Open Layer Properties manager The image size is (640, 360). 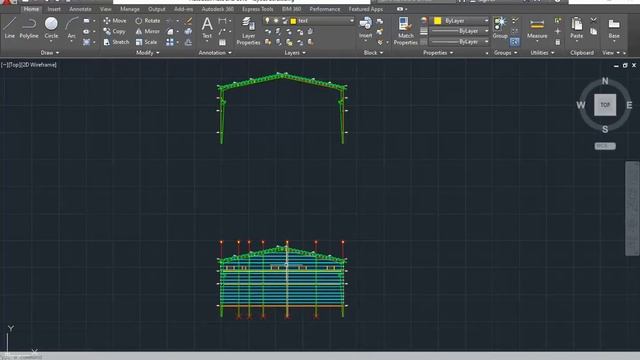click(x=248, y=31)
